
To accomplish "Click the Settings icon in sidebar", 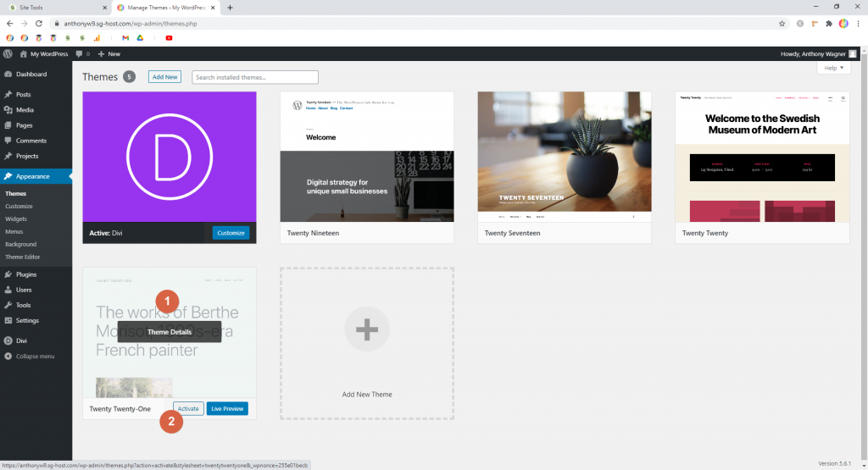I will click(x=8, y=321).
